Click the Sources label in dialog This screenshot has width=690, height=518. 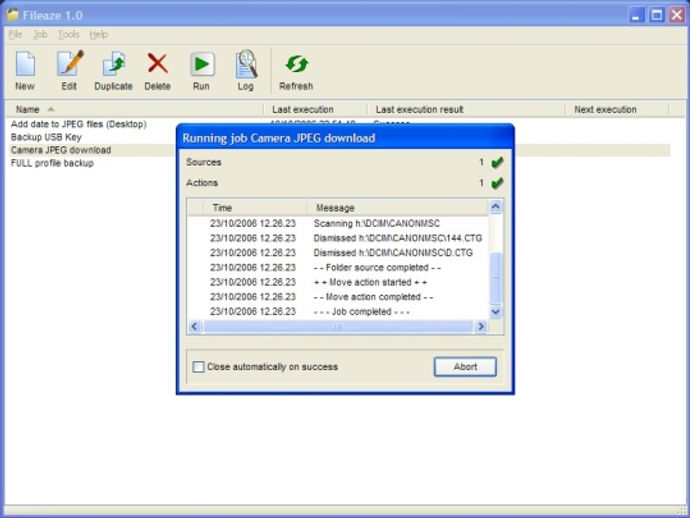tap(204, 162)
